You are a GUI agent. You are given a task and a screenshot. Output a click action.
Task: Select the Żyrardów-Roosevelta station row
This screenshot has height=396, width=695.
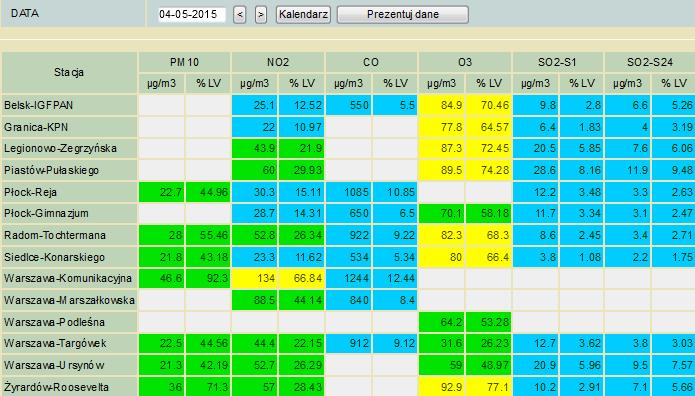pos(348,387)
